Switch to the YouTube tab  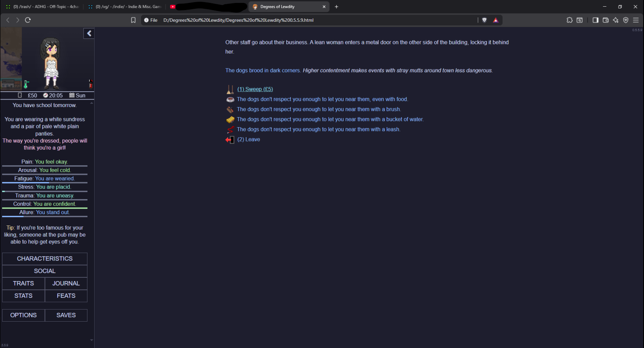click(x=207, y=7)
